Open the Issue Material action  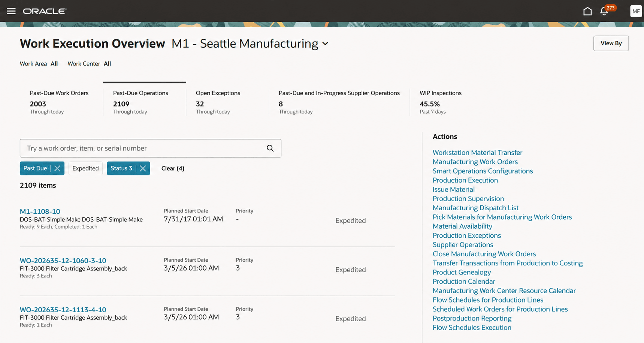(x=454, y=189)
